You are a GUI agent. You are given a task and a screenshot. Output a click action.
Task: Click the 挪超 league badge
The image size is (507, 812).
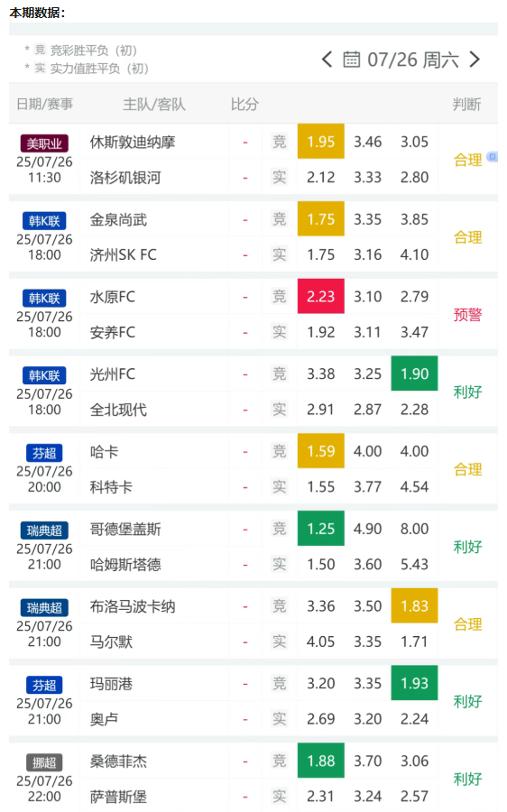point(44,762)
